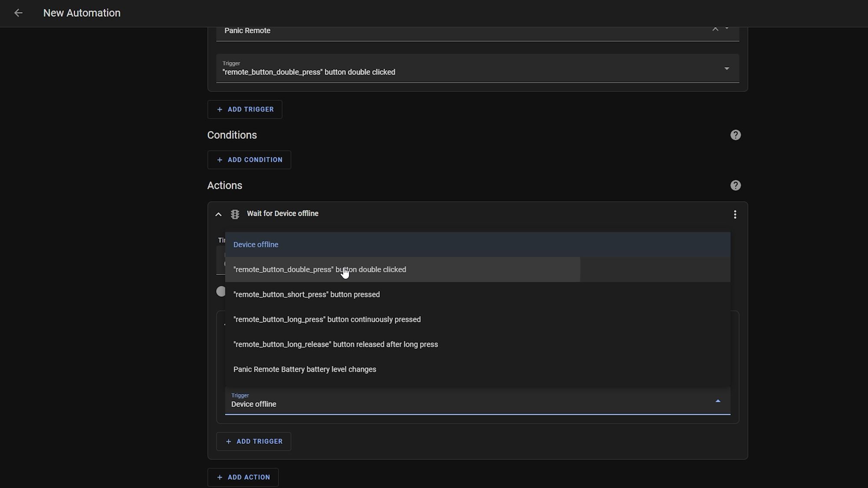Screen dimensions: 868x488
Task: Collapse the Wait for Device offline action
Action: pyautogui.click(x=219, y=213)
